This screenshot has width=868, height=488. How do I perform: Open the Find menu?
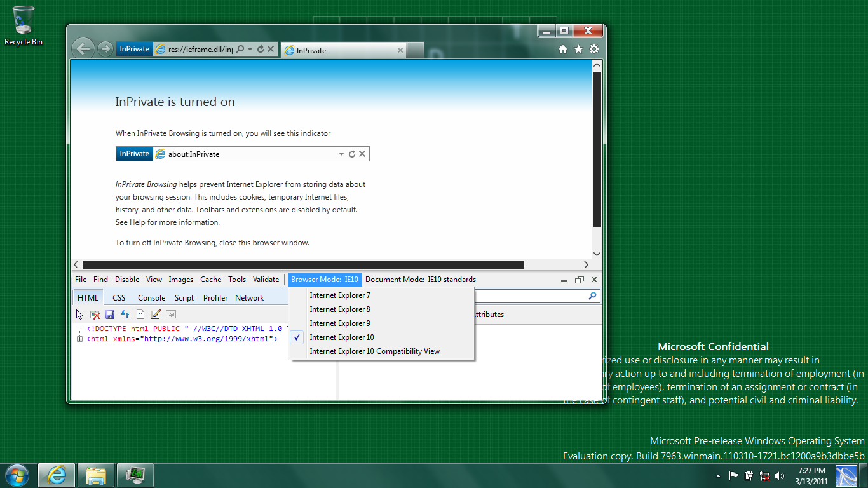[x=100, y=280]
